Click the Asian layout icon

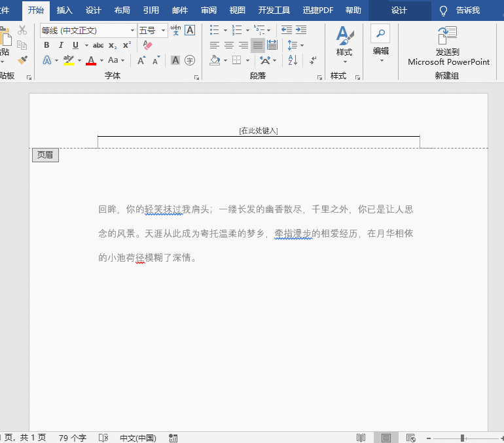(265, 60)
